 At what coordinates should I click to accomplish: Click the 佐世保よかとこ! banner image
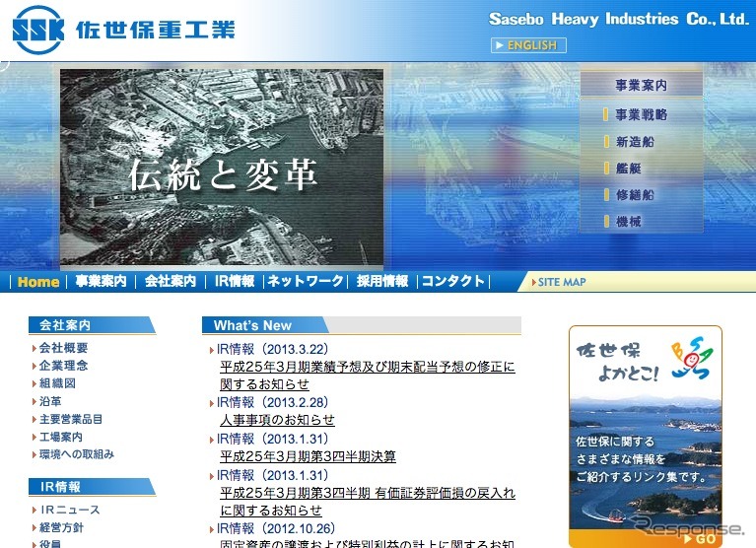[x=645, y=437]
